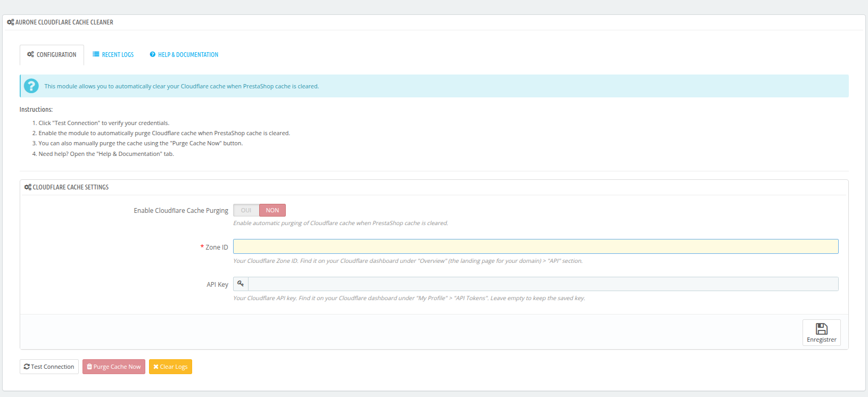868x397 pixels.
Task: Focus the API Key input field
Action: point(543,284)
